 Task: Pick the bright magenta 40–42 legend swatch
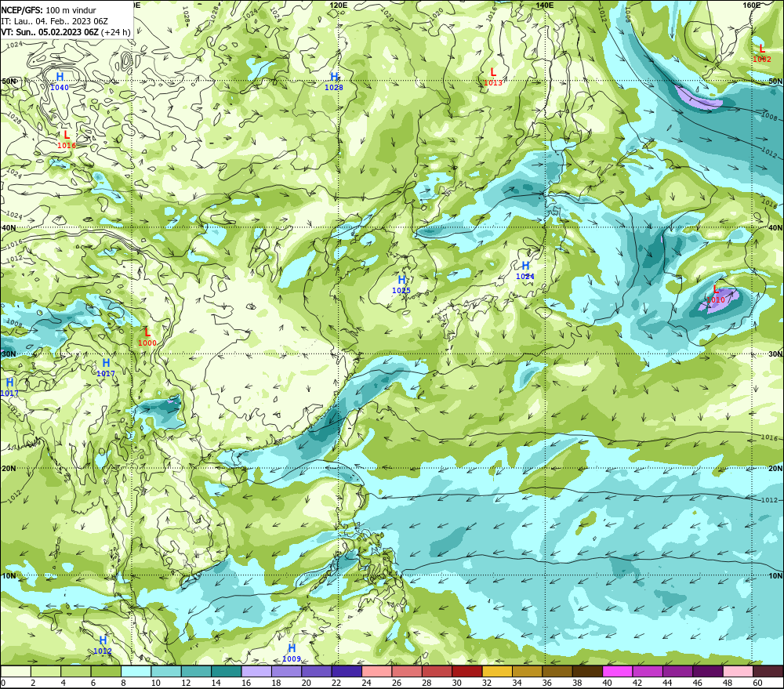618,671
